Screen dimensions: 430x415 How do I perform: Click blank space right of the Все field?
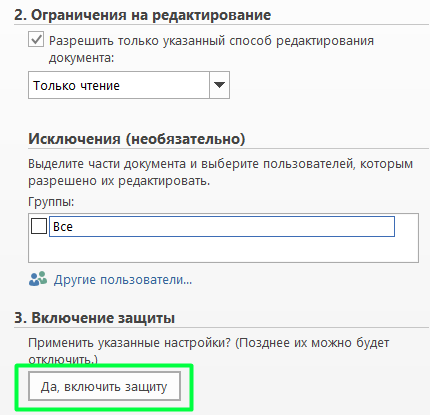pyautogui.click(x=406, y=226)
